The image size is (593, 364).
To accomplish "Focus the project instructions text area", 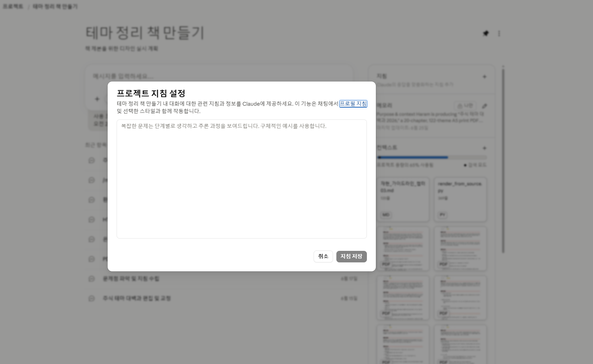I will click(x=242, y=179).
